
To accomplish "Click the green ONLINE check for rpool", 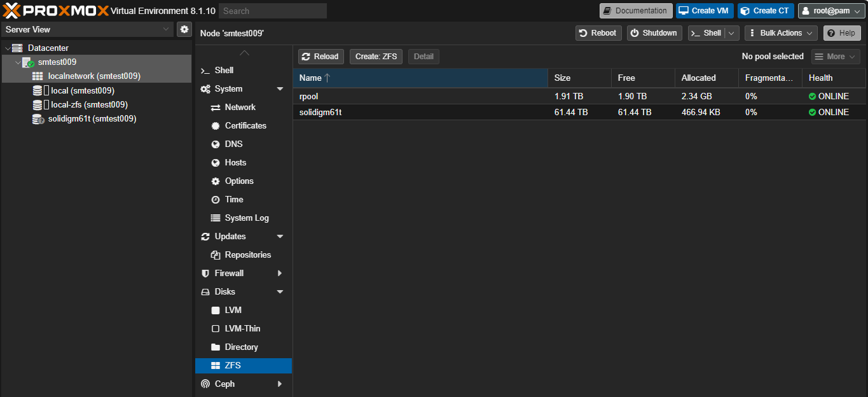I will click(812, 97).
